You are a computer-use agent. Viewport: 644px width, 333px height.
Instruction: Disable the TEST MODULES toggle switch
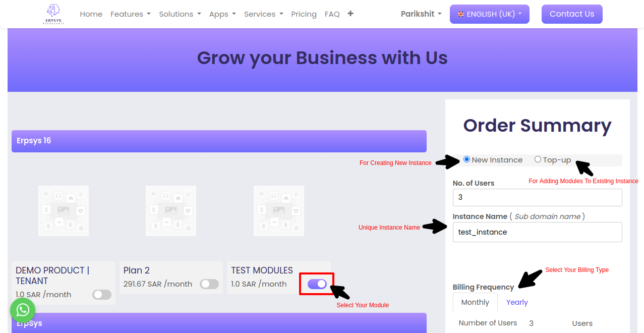click(317, 284)
